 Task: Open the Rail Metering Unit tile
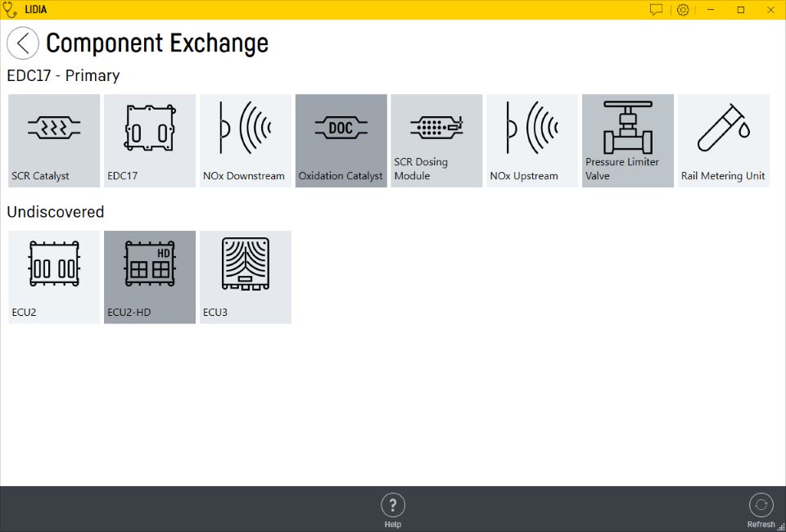point(724,141)
